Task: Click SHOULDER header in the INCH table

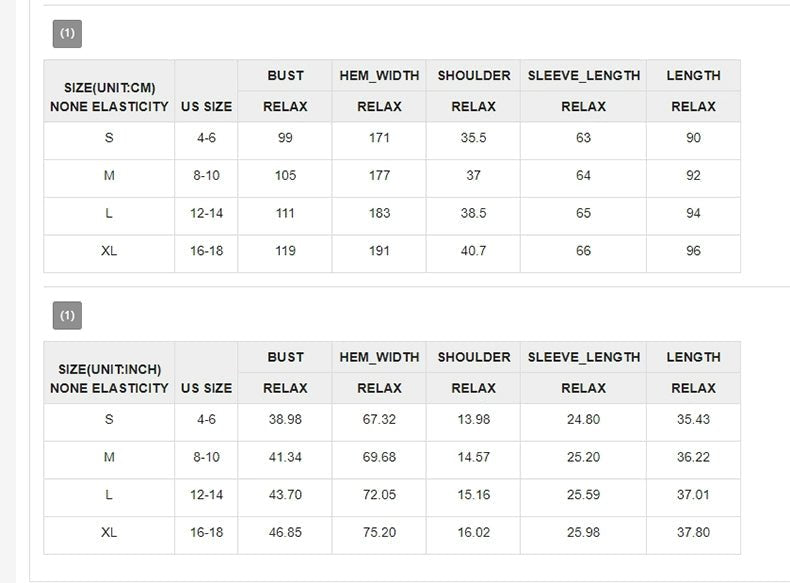Action: 473,357
